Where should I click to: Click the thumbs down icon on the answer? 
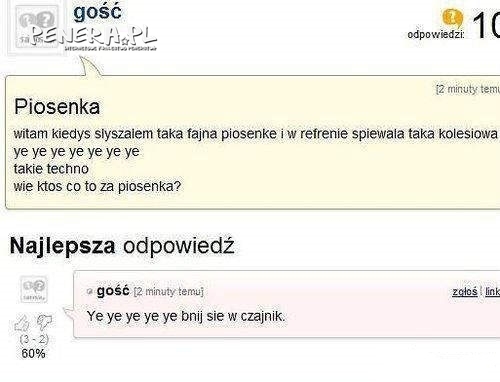pos(44,322)
